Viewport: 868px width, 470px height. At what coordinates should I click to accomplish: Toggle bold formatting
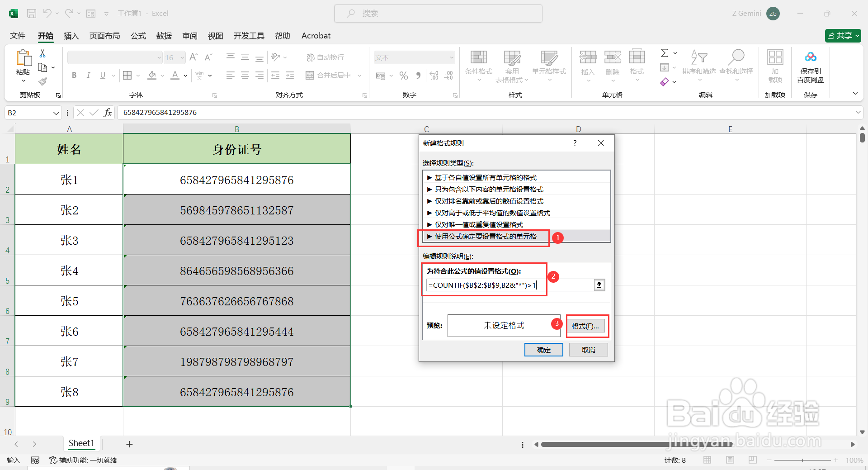[74, 76]
